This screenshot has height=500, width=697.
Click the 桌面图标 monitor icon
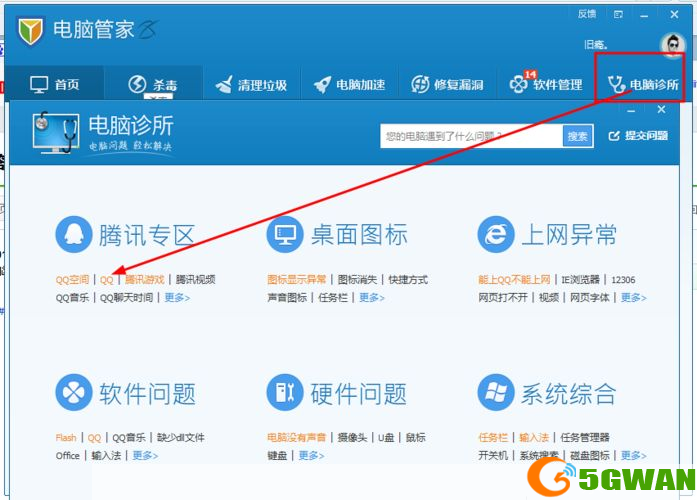285,234
